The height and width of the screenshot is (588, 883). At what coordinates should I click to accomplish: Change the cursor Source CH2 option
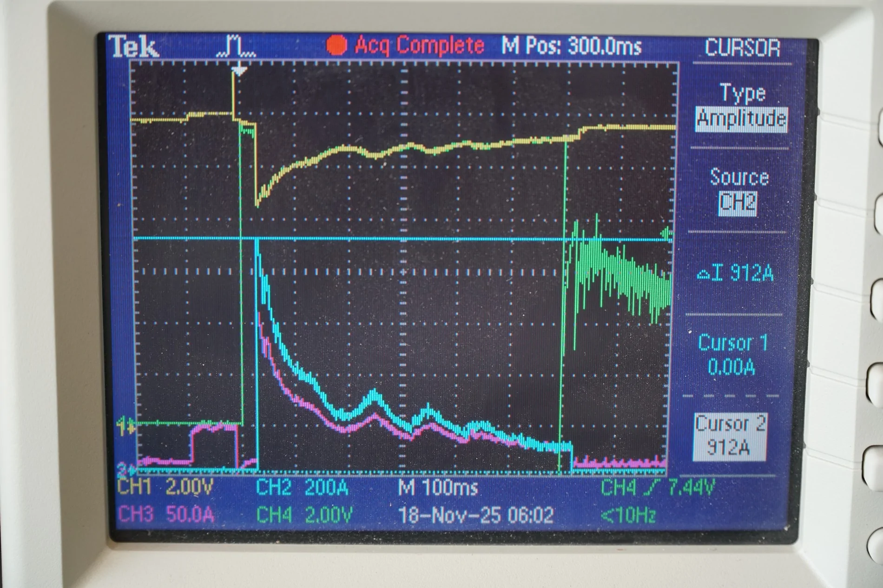coord(738,203)
